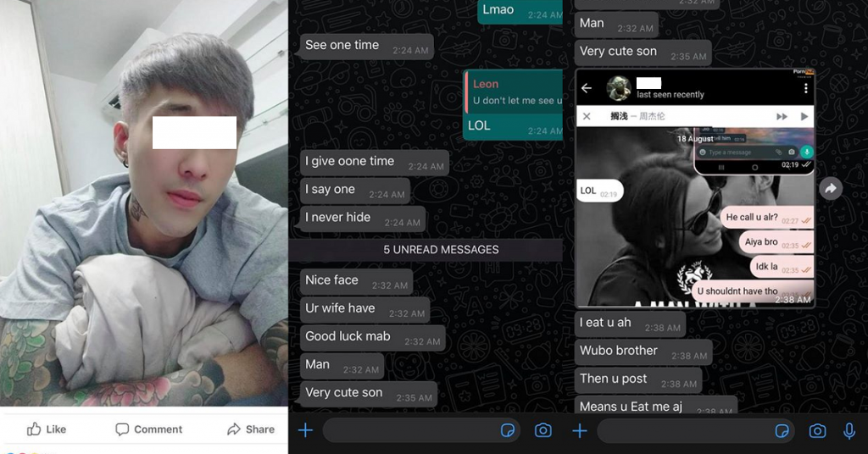Click the forward arrow beside the shared screenshot
The height and width of the screenshot is (454, 868).
coord(831,189)
